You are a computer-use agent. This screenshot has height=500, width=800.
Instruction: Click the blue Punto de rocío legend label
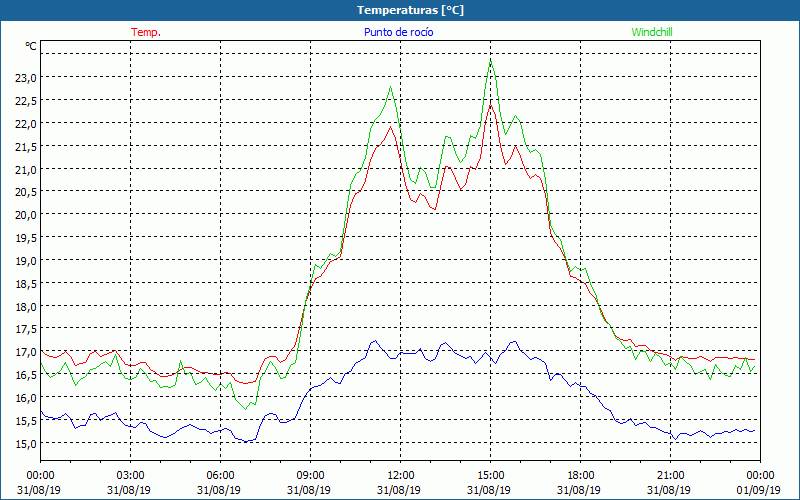[x=398, y=32]
